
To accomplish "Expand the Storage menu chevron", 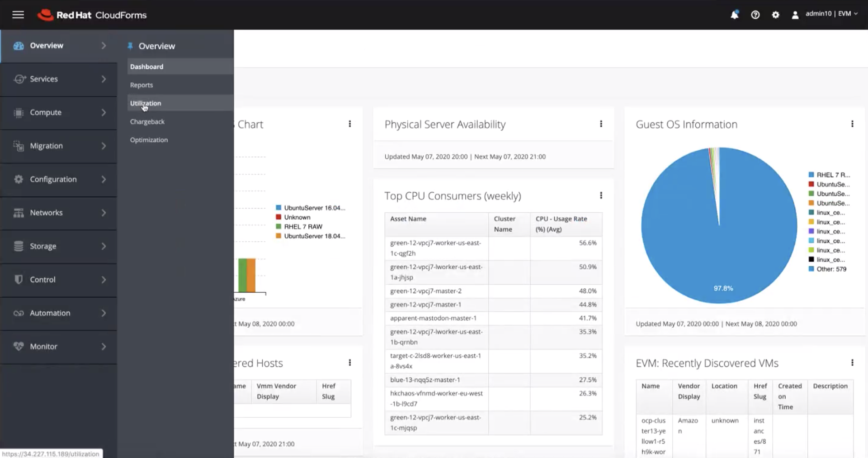I will [104, 246].
